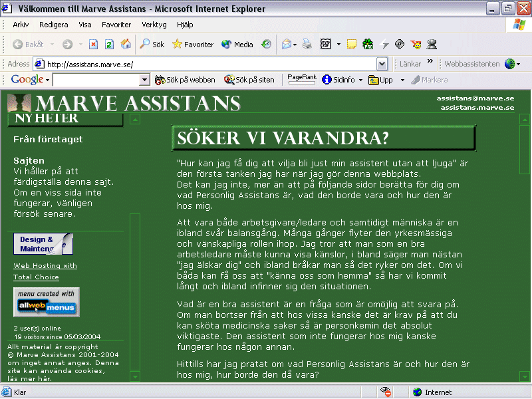Click the Stop loading icon in toolbar
532x399 pixels.
[x=93, y=45]
